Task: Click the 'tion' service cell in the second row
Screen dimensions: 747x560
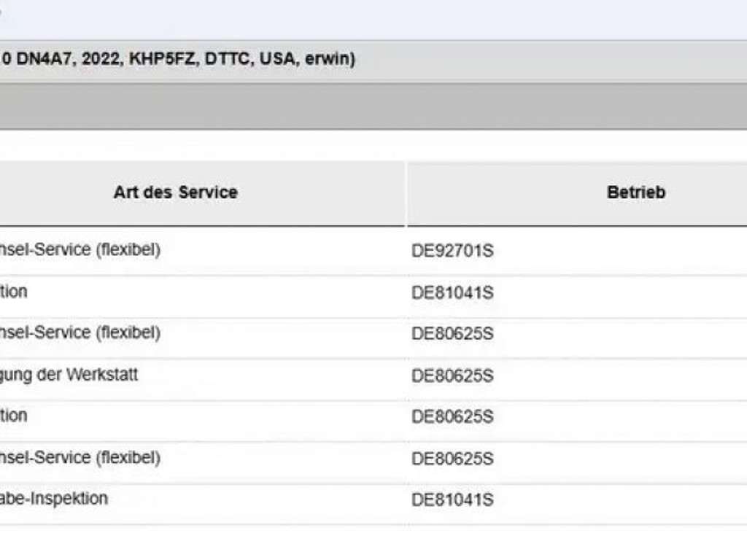Action: pos(14,292)
